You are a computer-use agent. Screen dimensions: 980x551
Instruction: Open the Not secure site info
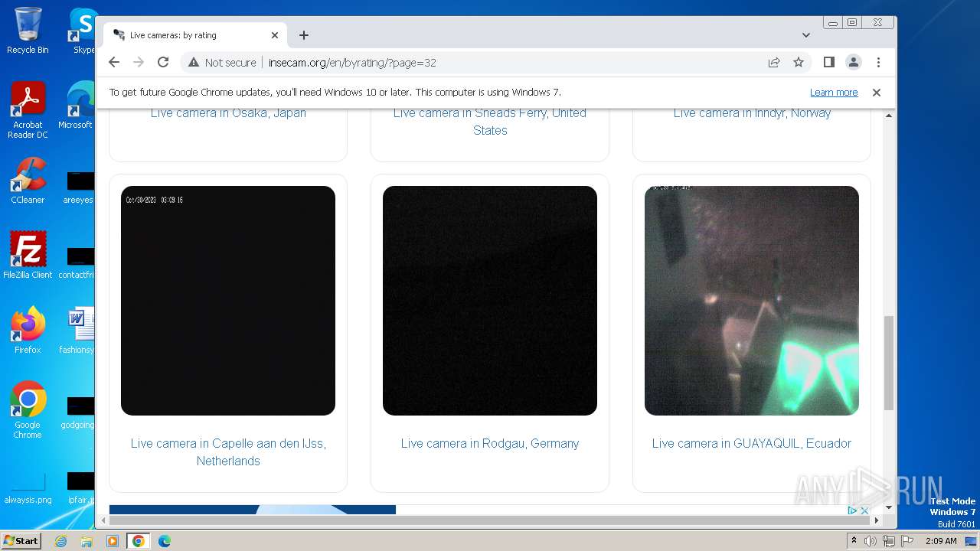222,63
